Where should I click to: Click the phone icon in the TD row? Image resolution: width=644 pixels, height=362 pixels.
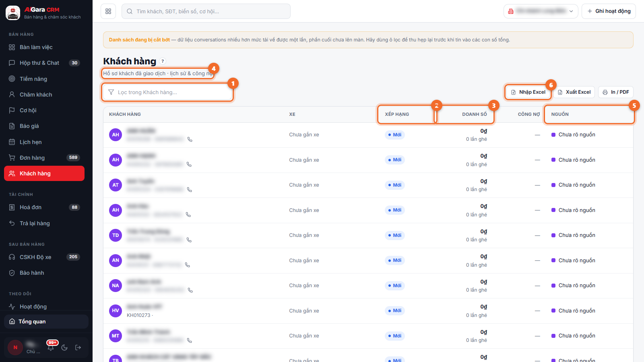click(x=189, y=240)
